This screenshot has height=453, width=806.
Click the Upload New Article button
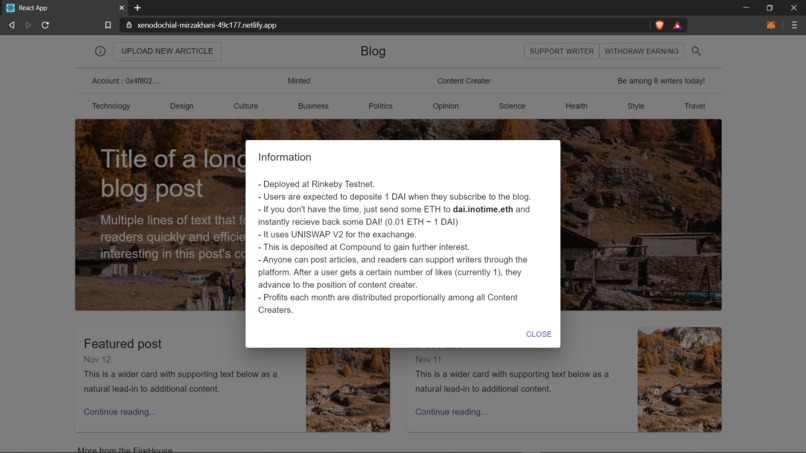pyautogui.click(x=167, y=51)
